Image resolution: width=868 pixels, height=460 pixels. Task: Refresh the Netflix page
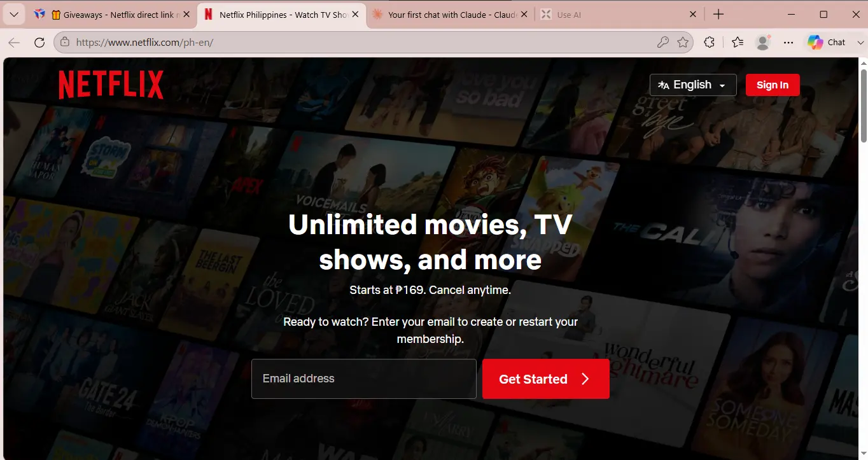39,43
